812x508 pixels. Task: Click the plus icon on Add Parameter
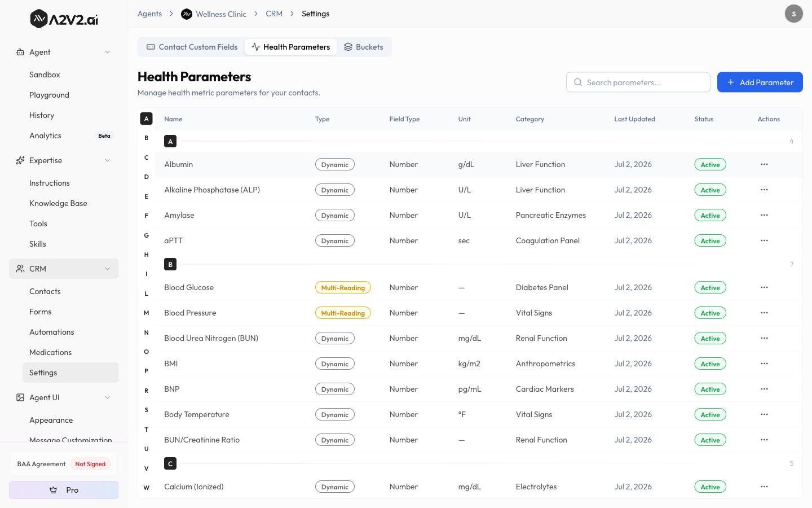(731, 82)
